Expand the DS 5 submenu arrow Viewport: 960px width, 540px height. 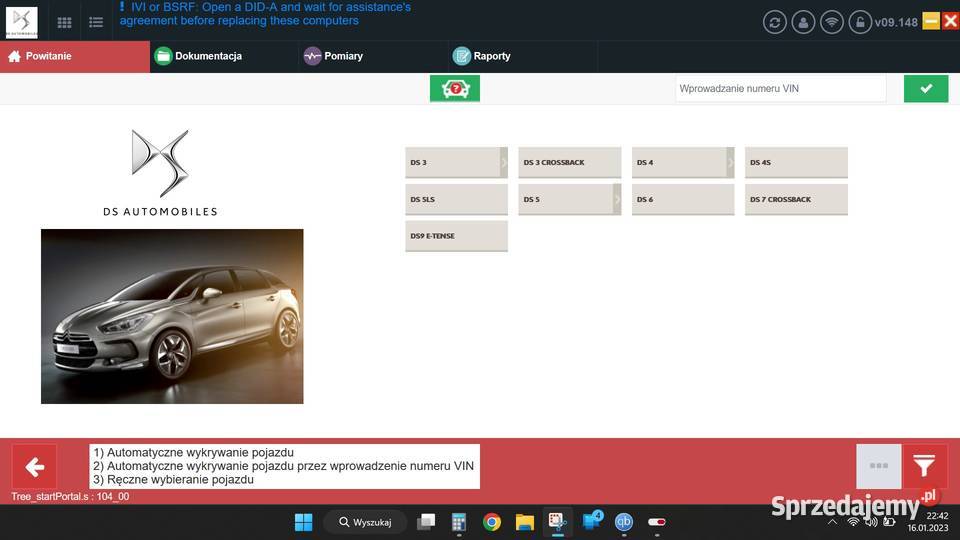click(617, 199)
